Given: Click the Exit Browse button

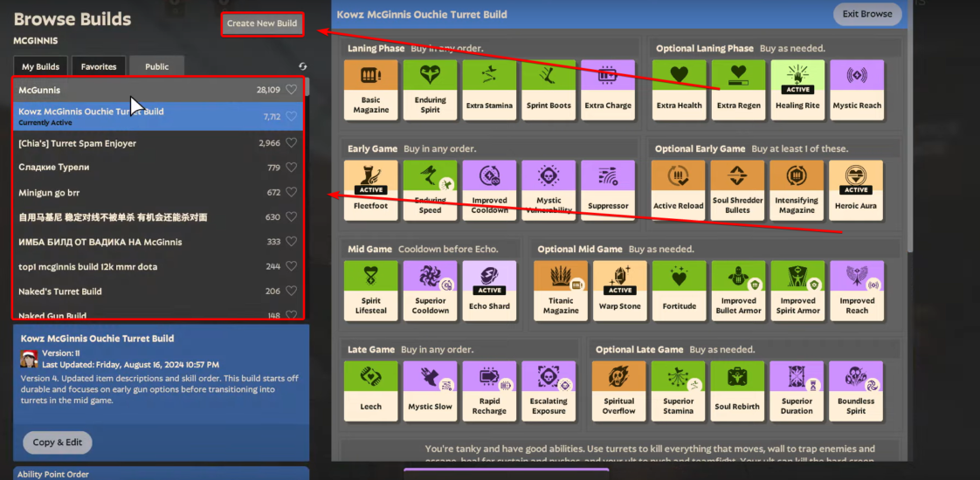Looking at the screenshot, I should coord(866,14).
